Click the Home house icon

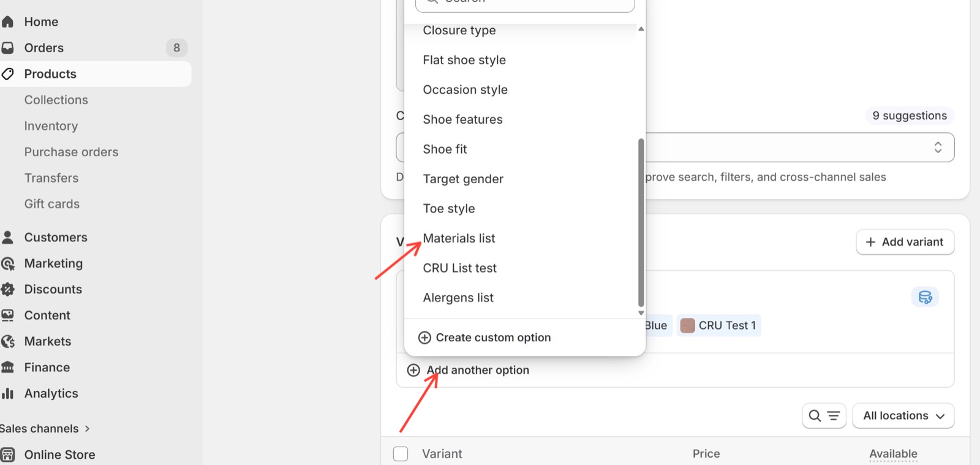pos(7,22)
